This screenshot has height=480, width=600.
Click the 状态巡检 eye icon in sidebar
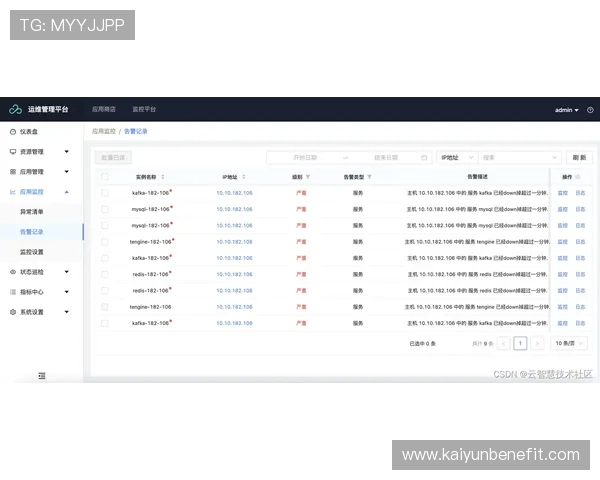coord(13,272)
